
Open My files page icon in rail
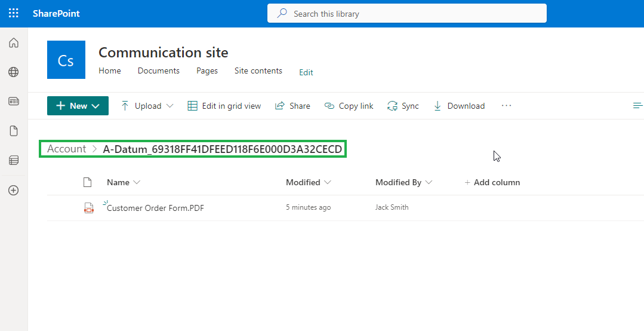pos(14,131)
